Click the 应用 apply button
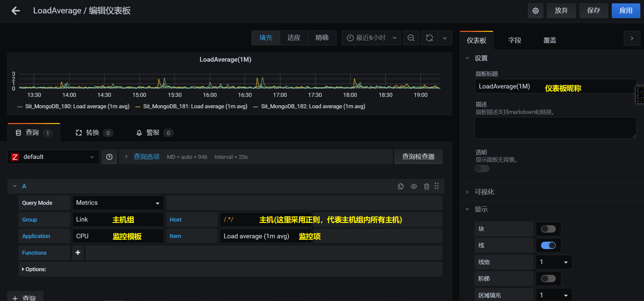The width and height of the screenshot is (644, 301). pos(626,11)
